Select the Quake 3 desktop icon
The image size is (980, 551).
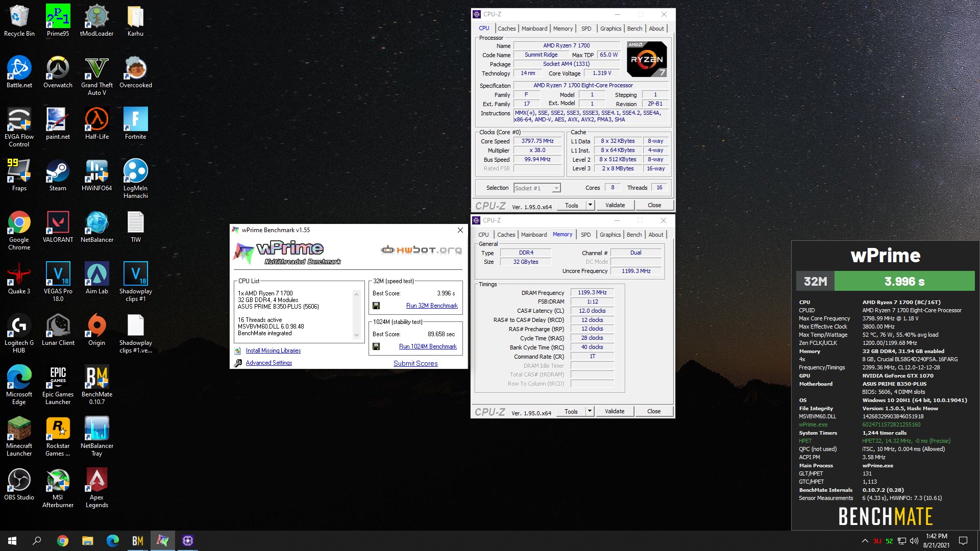pos(19,278)
